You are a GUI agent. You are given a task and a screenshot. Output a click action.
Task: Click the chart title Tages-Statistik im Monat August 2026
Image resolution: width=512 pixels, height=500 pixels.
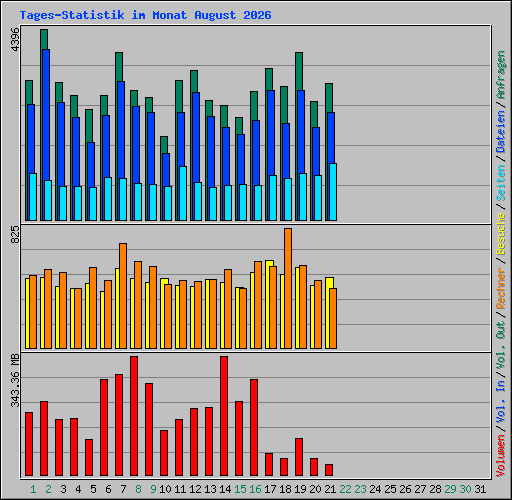pos(145,15)
